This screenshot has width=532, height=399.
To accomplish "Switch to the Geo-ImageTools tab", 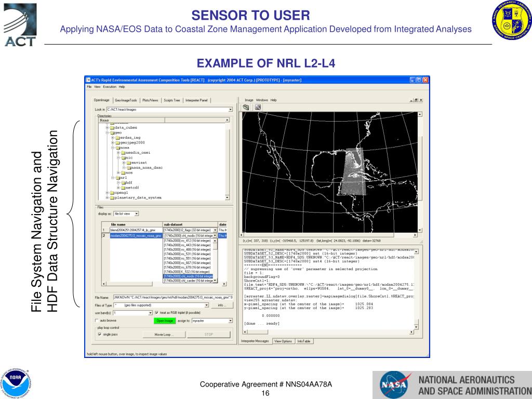I will [x=126, y=100].
